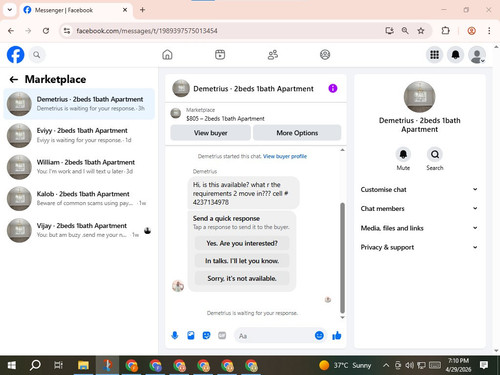Click the More Options button

coord(297,133)
